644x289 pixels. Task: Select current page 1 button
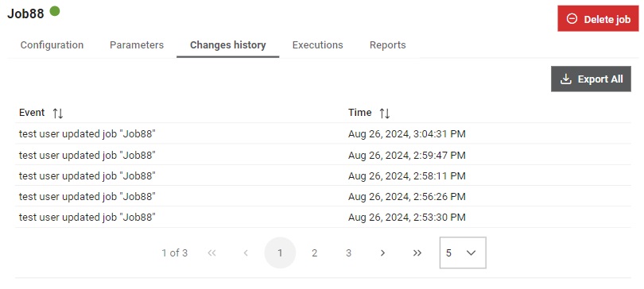[280, 253]
